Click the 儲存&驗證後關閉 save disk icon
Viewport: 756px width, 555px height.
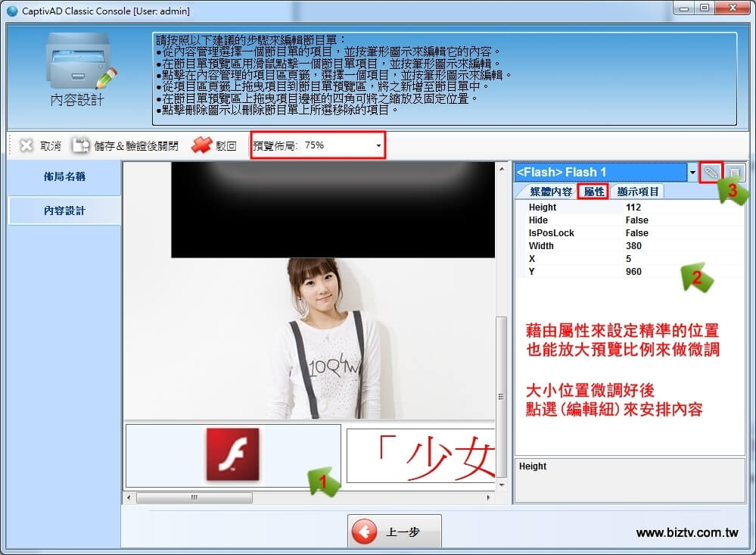coord(81,145)
